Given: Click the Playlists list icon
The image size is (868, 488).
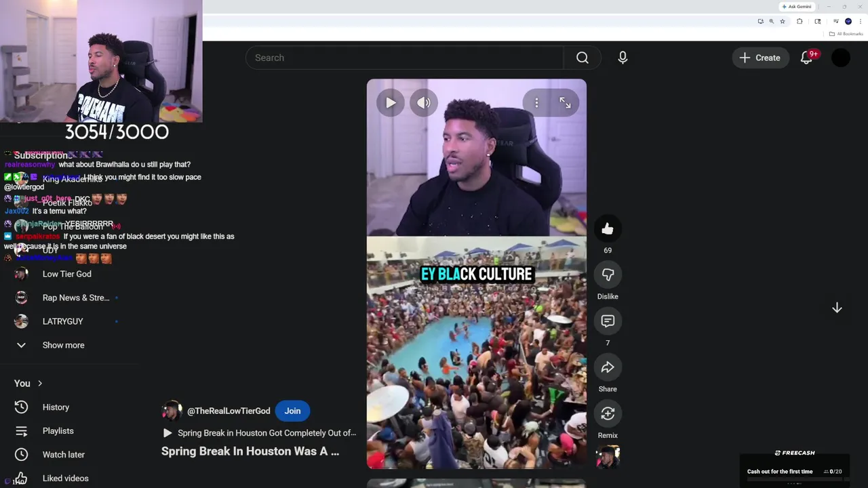Looking at the screenshot, I should (x=21, y=431).
